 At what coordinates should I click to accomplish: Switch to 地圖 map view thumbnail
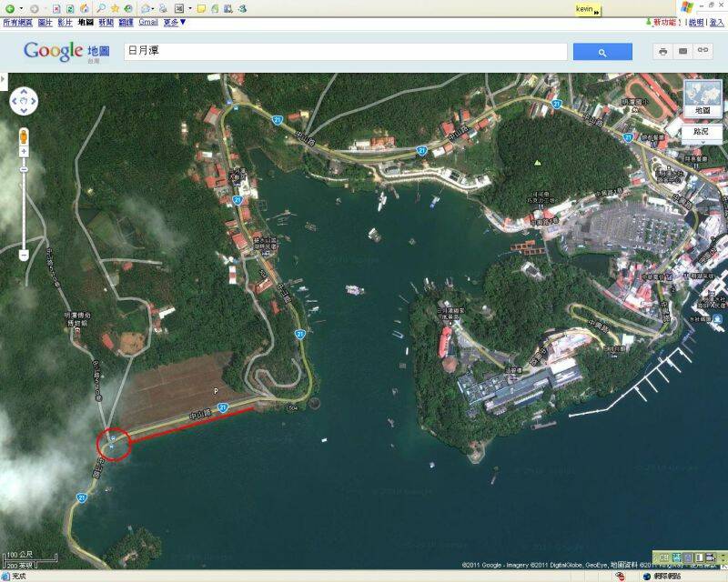point(702,97)
